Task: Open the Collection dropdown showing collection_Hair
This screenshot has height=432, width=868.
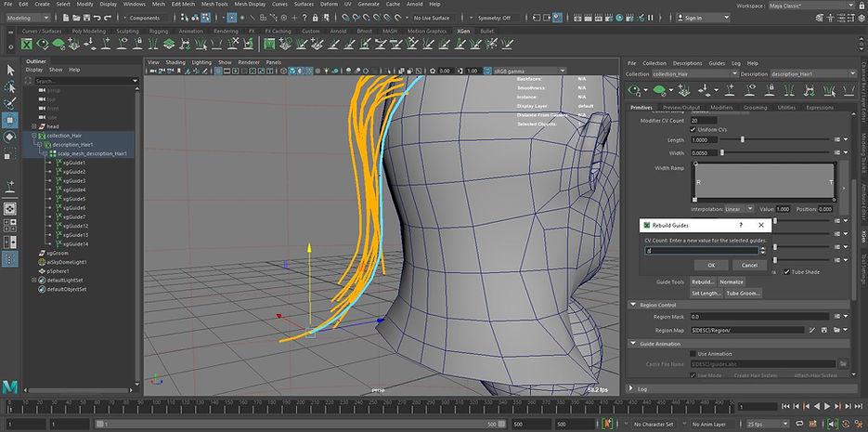Action: pos(694,73)
